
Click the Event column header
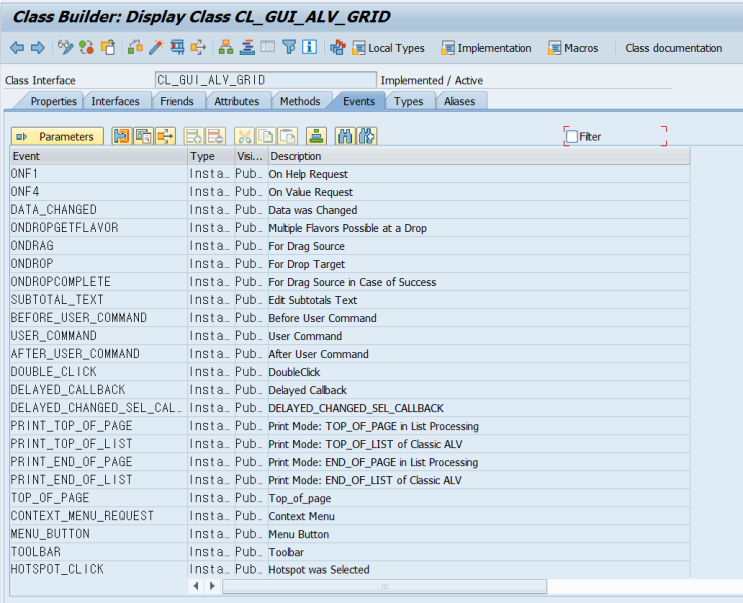point(99,156)
